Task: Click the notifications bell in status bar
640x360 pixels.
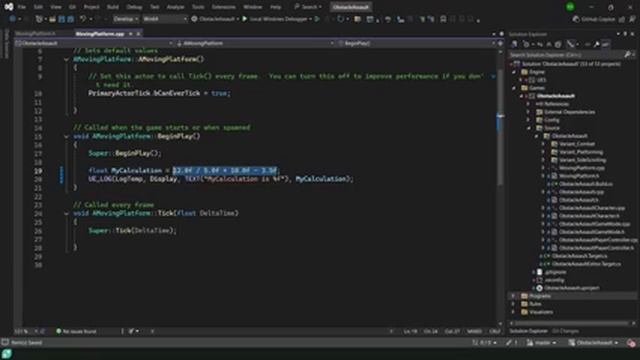Action: point(631,342)
